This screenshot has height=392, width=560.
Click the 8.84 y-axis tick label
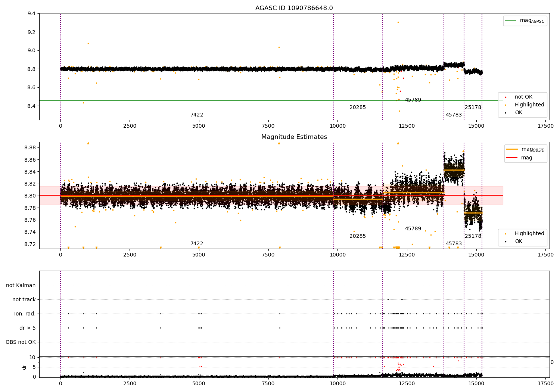(30, 172)
